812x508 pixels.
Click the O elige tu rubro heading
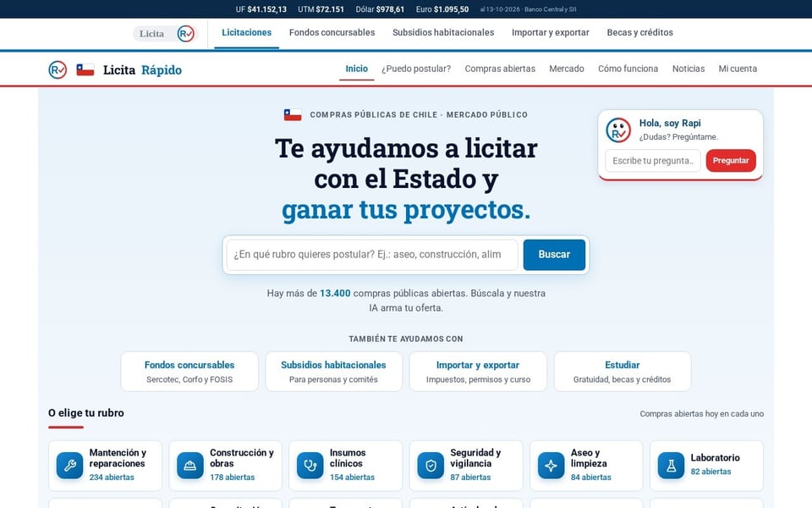click(x=86, y=413)
